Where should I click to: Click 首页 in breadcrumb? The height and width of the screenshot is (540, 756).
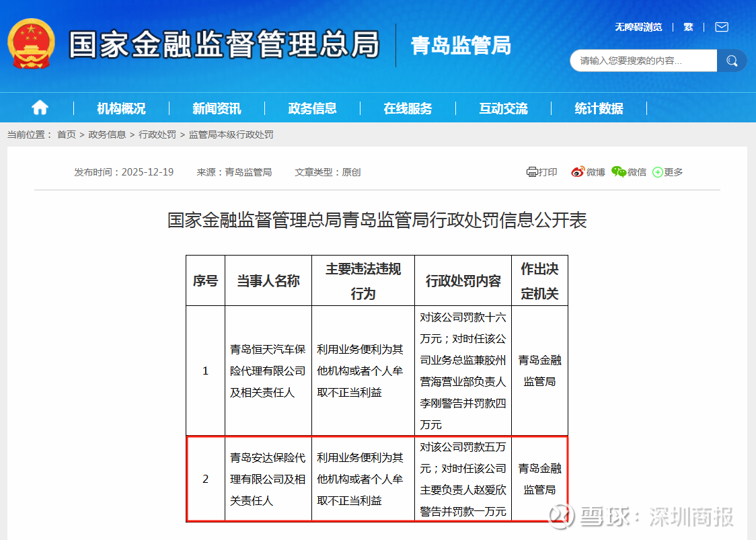[x=67, y=134]
